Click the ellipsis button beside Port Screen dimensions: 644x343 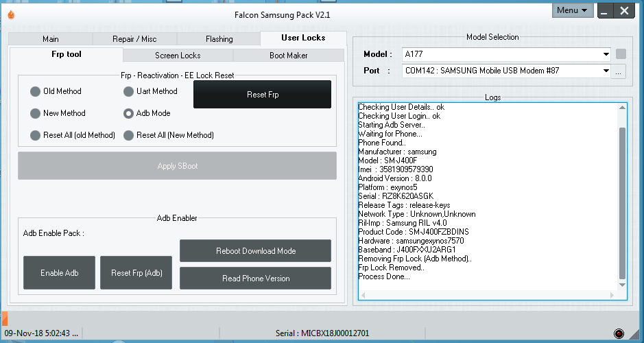[619, 71]
